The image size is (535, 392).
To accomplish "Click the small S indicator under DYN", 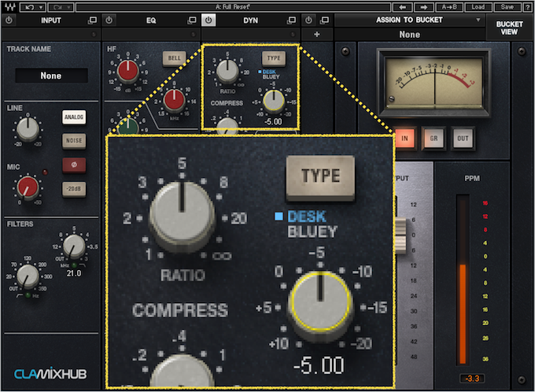I will 293,34.
